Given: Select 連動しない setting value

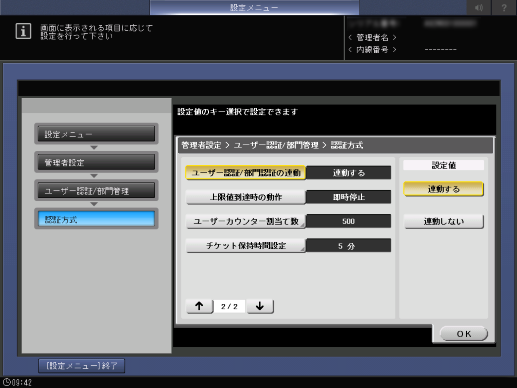Looking at the screenshot, I should click(x=443, y=221).
